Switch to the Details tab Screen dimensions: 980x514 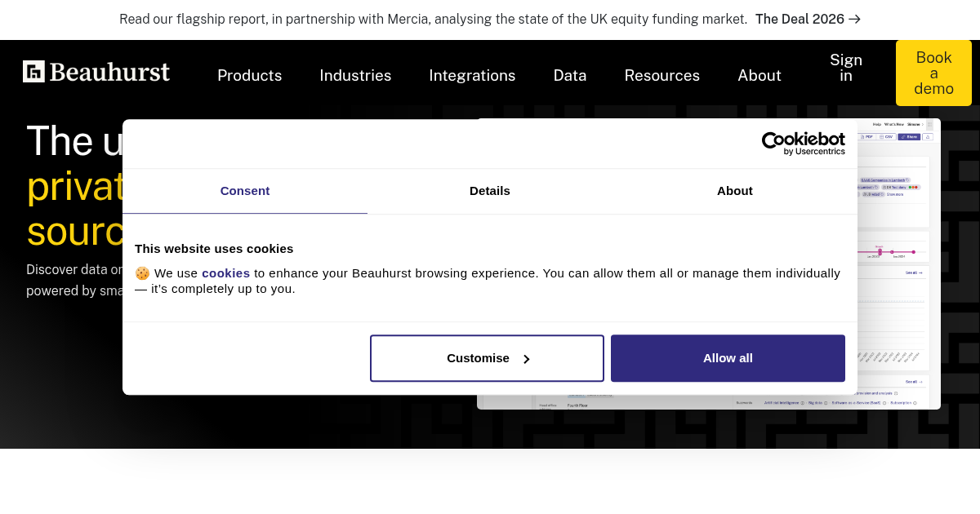point(490,191)
